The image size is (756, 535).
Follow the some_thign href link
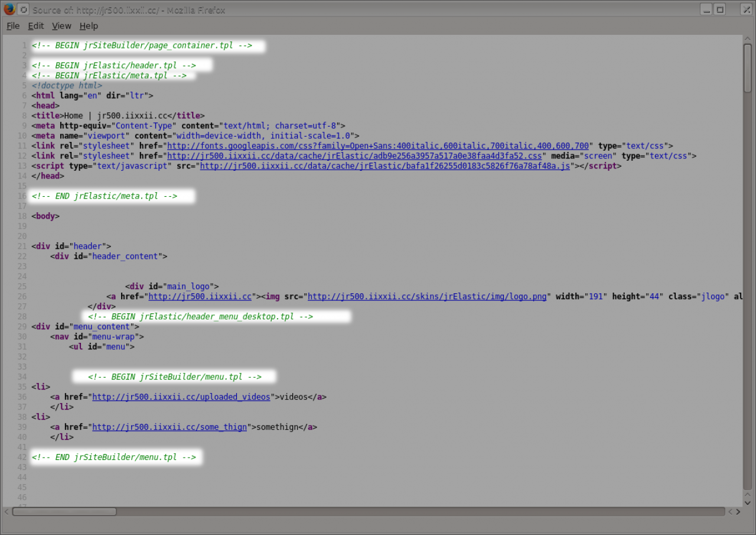click(x=170, y=427)
